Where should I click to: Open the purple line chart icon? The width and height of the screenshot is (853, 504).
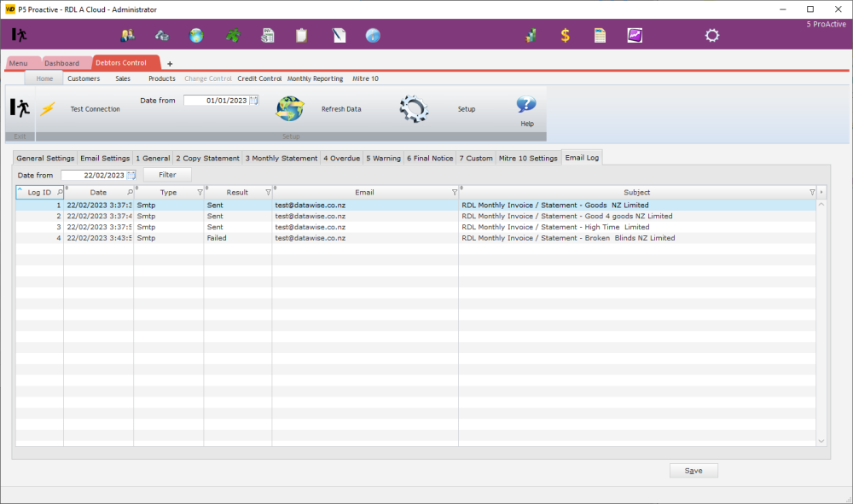coord(635,36)
